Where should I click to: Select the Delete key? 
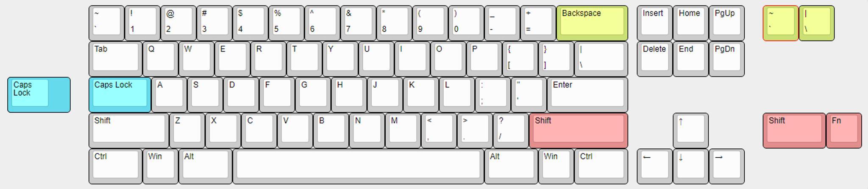click(x=654, y=59)
